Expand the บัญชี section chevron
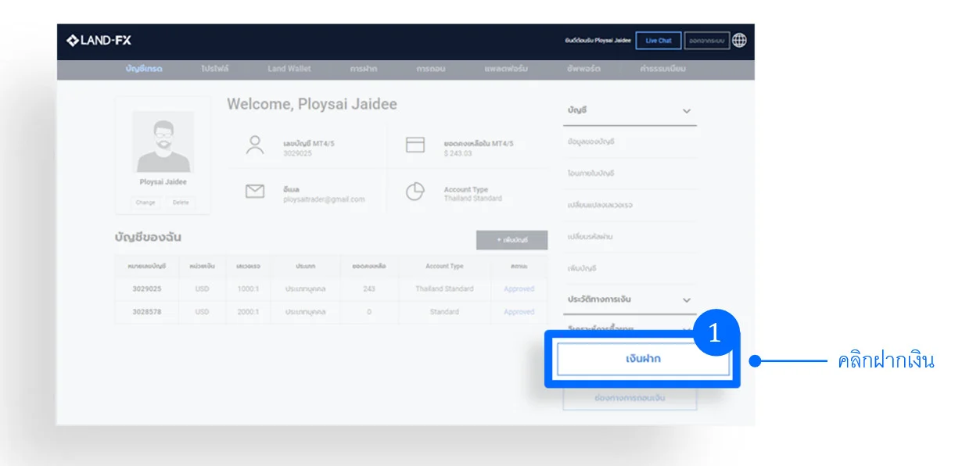This screenshot has height=466, width=980. [687, 111]
